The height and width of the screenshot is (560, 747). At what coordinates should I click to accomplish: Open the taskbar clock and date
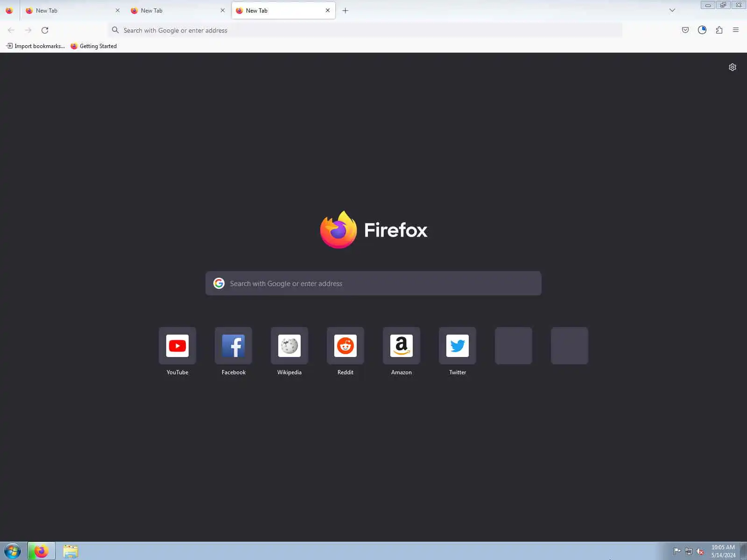click(723, 551)
